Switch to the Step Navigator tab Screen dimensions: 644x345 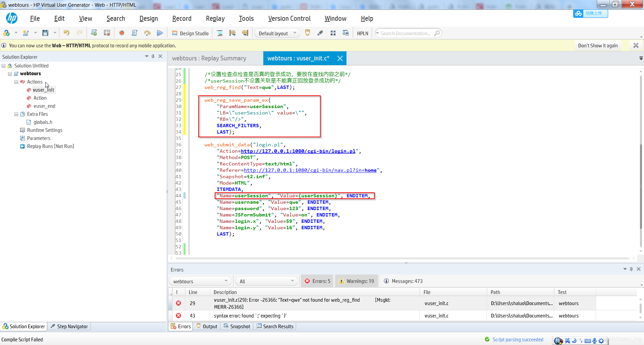tap(69, 326)
